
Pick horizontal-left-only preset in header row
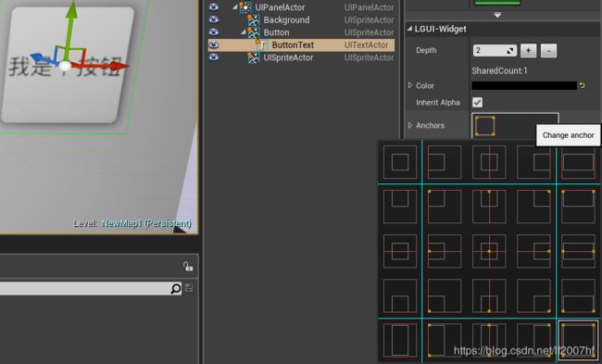tap(445, 162)
